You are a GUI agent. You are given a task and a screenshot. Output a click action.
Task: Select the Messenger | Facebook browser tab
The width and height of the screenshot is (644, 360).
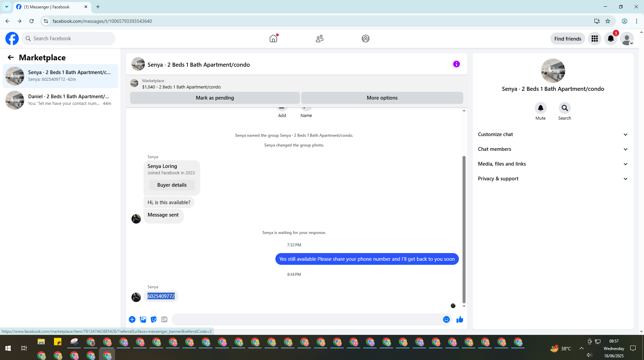point(52,7)
